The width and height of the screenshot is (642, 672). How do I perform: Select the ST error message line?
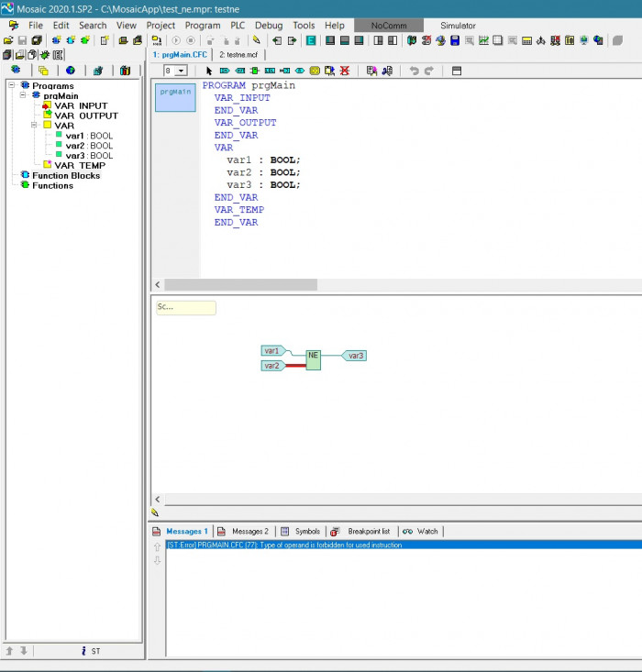(x=367, y=545)
